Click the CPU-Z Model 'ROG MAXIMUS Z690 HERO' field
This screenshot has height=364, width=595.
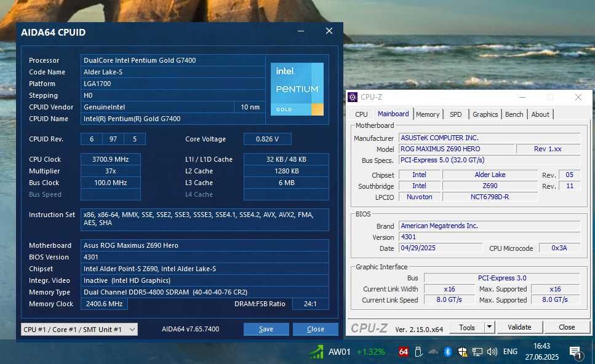pyautogui.click(x=457, y=149)
